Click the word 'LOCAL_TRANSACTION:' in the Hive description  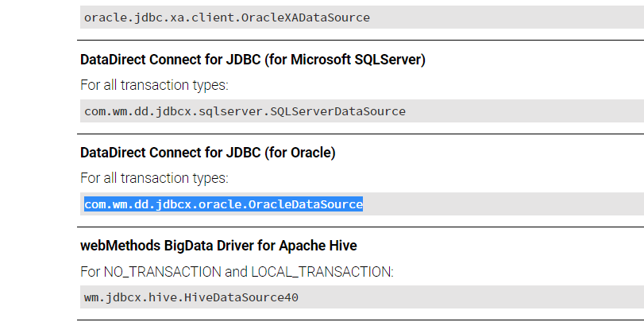click(x=322, y=272)
